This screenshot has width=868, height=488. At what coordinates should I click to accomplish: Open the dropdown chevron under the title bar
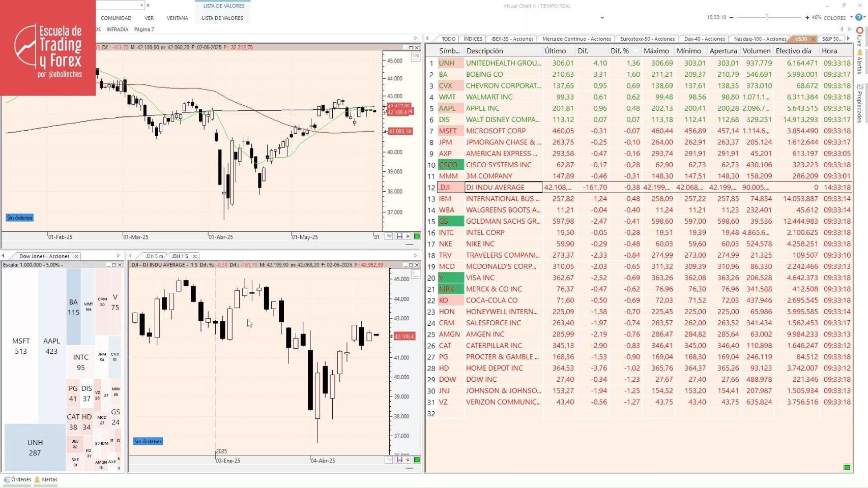click(602, 17)
